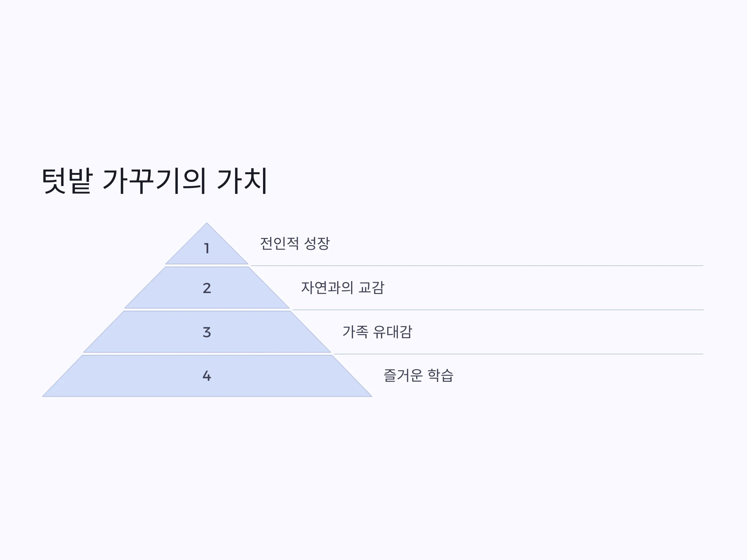Click the word 텃밭 in the title
Screen dimensions: 747x560
[67, 181]
